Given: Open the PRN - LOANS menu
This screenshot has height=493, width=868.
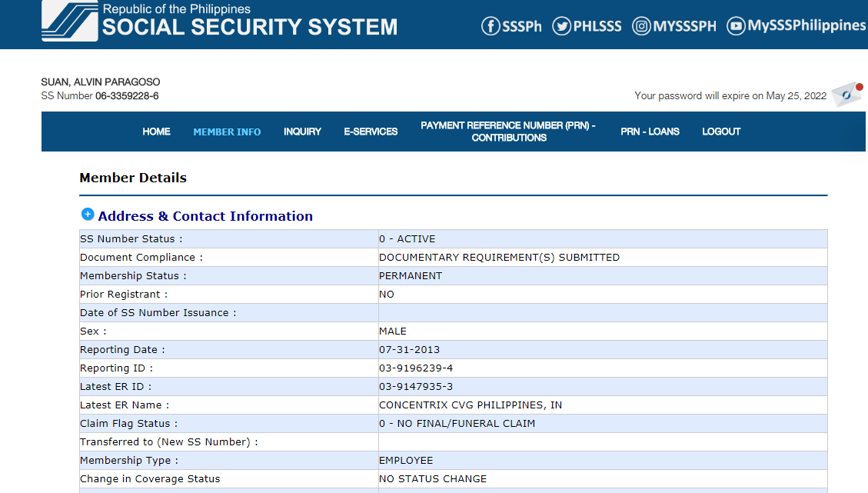Looking at the screenshot, I should pos(650,132).
